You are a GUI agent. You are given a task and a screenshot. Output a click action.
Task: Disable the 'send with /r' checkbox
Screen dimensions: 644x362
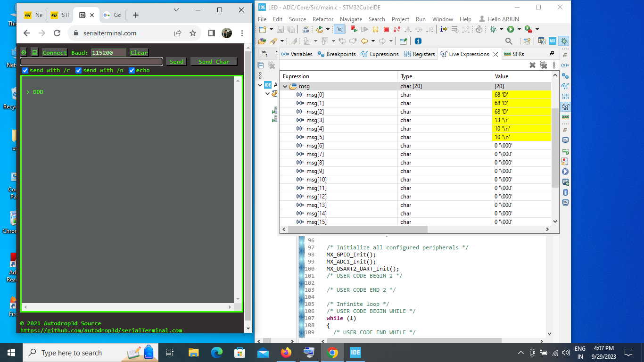25,70
